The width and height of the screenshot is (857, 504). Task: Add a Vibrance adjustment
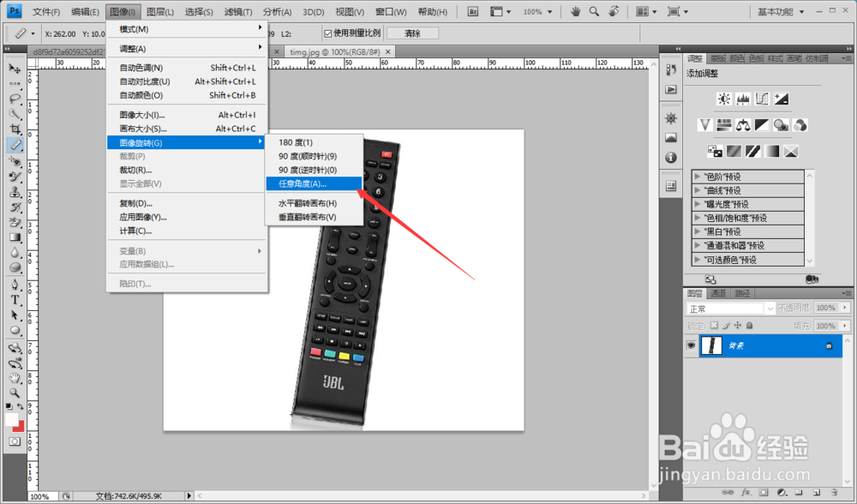click(704, 125)
